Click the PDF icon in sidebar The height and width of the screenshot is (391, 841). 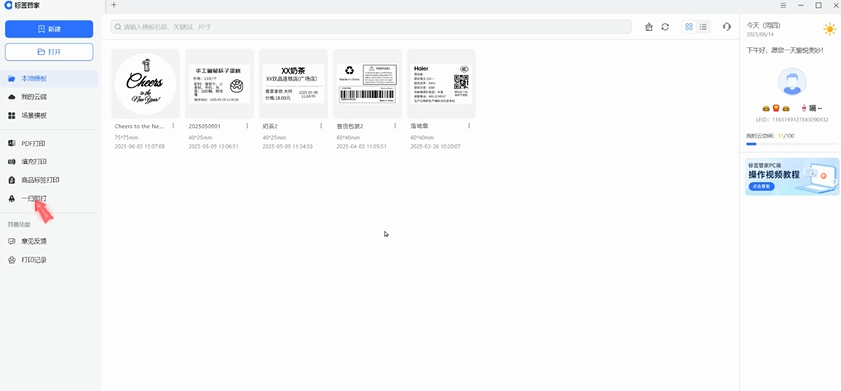(x=12, y=144)
